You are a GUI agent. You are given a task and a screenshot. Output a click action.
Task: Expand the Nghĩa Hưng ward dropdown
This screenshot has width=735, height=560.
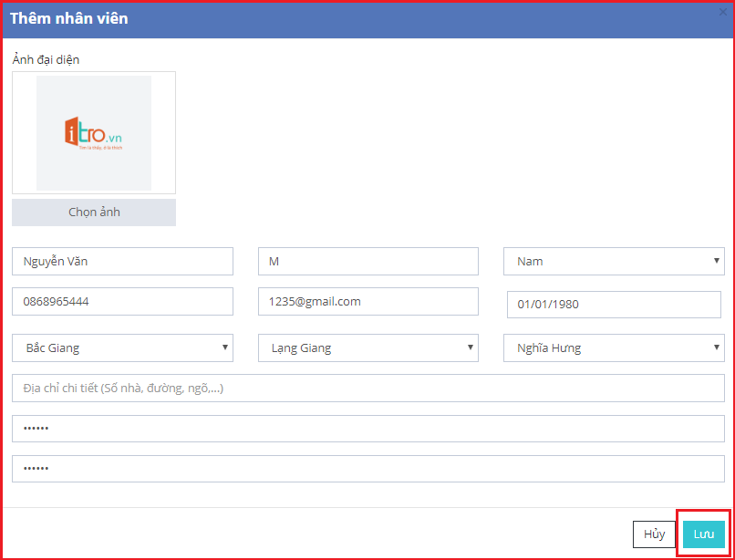tap(613, 347)
